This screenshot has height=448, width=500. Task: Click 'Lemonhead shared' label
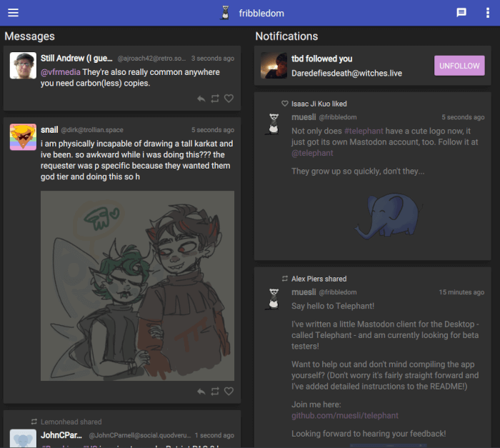point(71,422)
